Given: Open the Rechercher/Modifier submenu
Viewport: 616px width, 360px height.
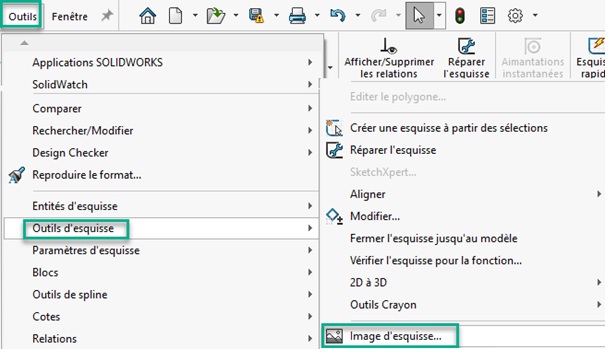Looking at the screenshot, I should (x=162, y=130).
